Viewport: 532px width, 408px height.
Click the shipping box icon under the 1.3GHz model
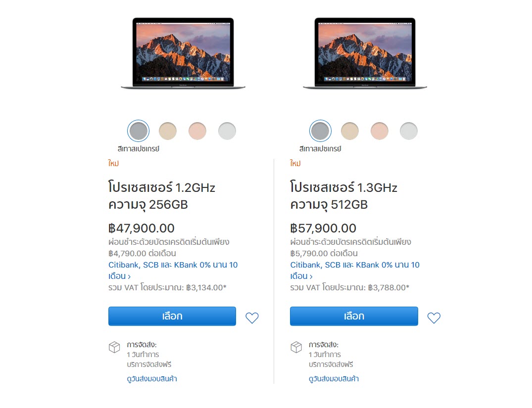[296, 347]
